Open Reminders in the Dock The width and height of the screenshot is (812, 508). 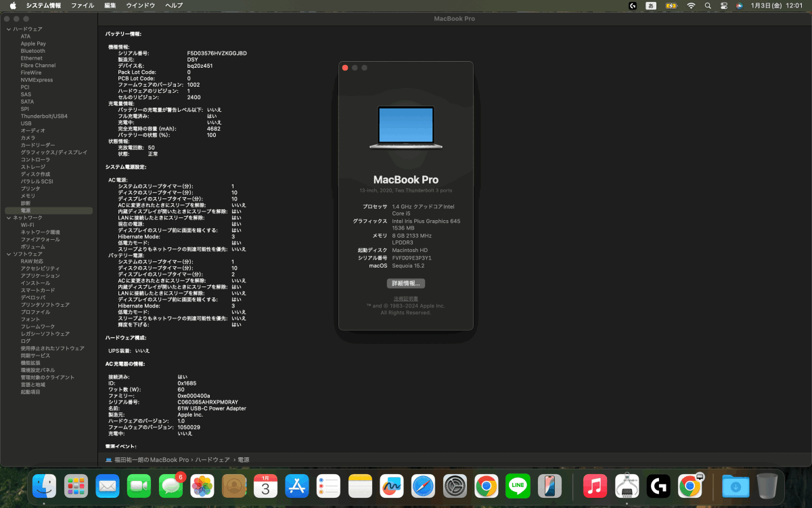pos(329,486)
